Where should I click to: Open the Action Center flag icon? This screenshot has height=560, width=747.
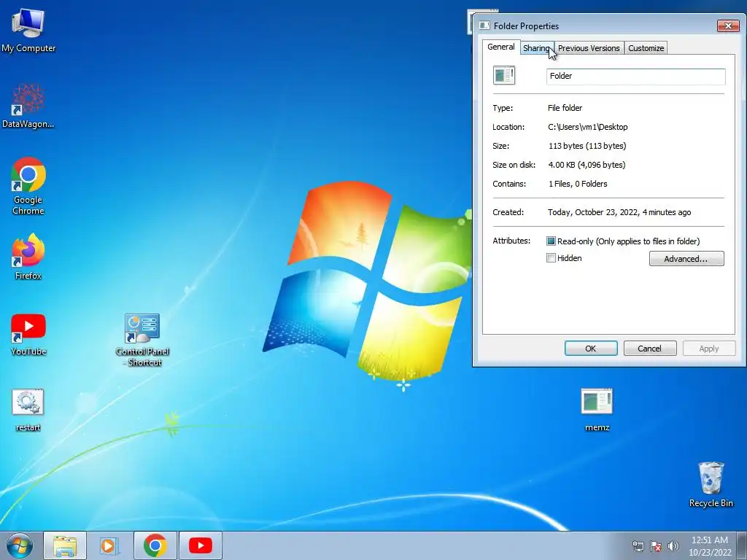(x=656, y=546)
